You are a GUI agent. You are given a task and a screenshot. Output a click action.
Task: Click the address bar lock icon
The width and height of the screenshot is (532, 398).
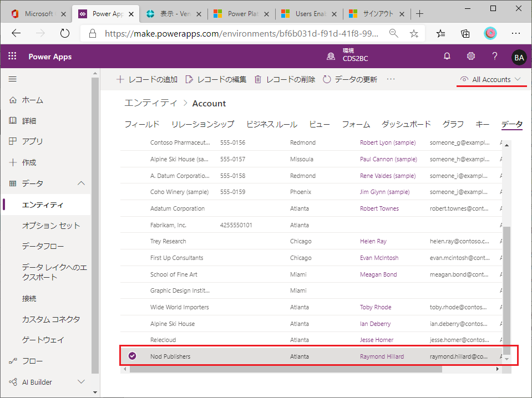coord(92,33)
